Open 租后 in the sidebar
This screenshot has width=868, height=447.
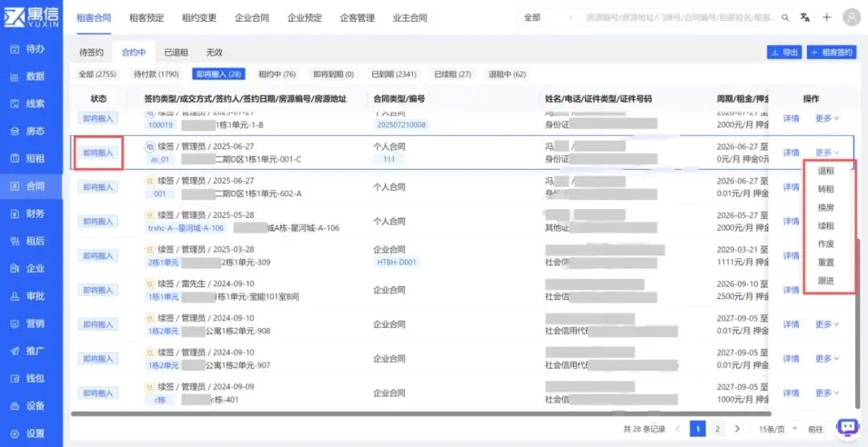pyautogui.click(x=27, y=241)
